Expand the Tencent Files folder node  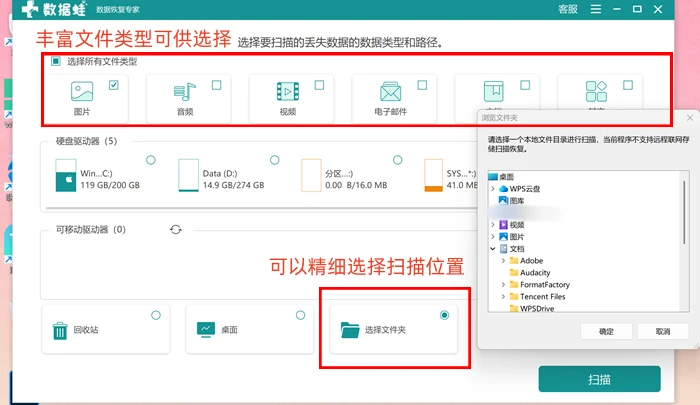[503, 296]
